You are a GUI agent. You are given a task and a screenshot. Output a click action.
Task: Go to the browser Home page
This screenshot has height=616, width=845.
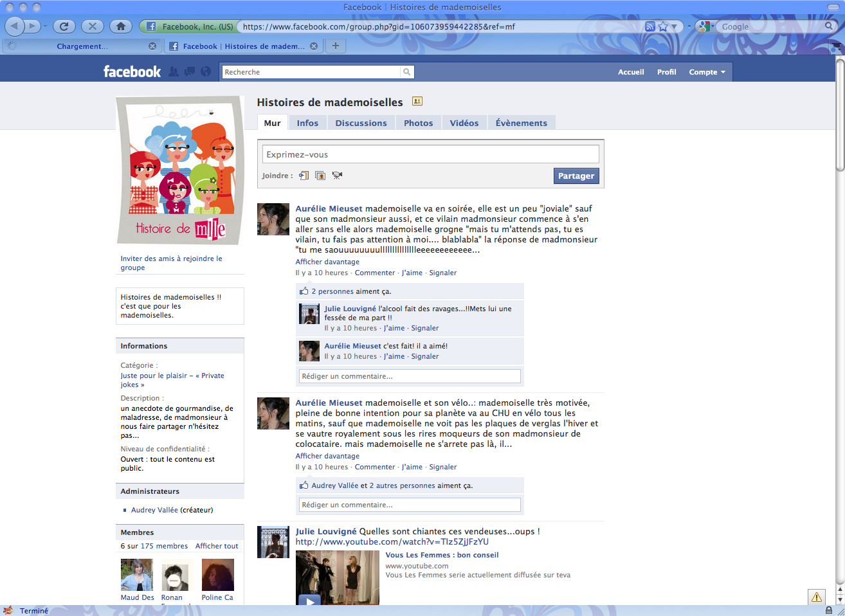click(120, 26)
